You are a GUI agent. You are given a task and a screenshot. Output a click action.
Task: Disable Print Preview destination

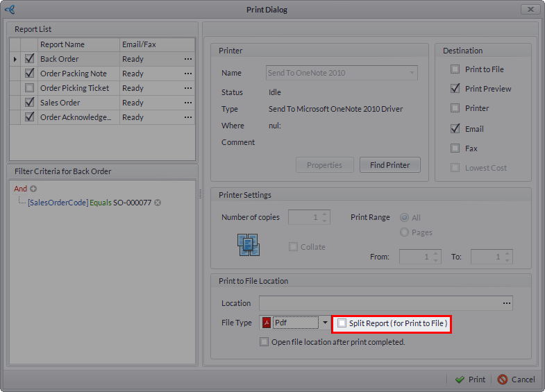(x=455, y=88)
